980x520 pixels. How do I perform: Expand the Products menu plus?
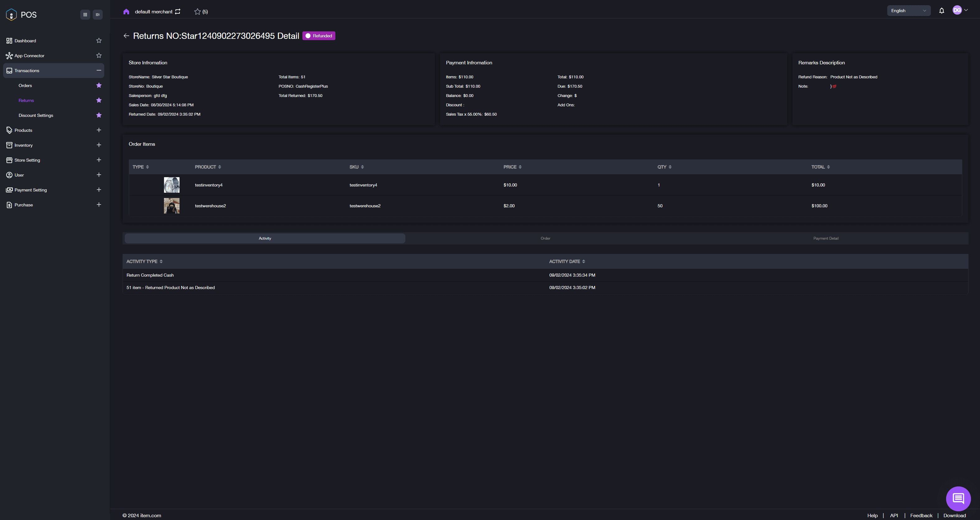pos(99,130)
